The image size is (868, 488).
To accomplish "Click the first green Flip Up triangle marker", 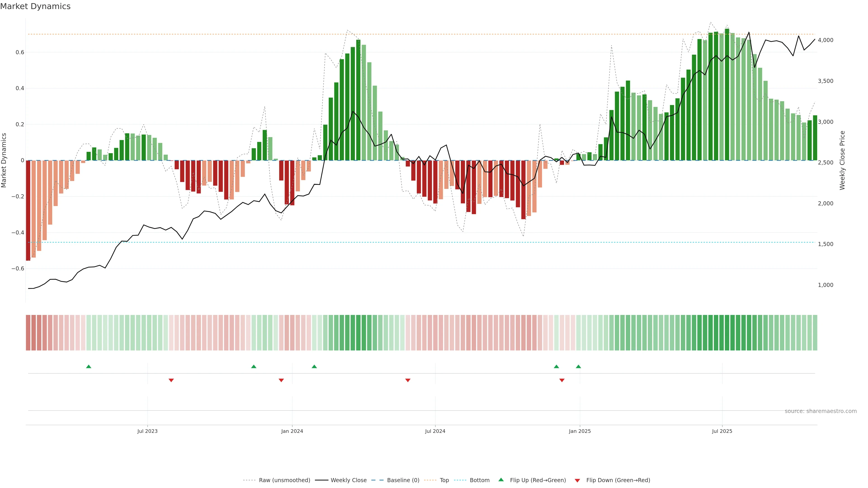I will click(89, 366).
